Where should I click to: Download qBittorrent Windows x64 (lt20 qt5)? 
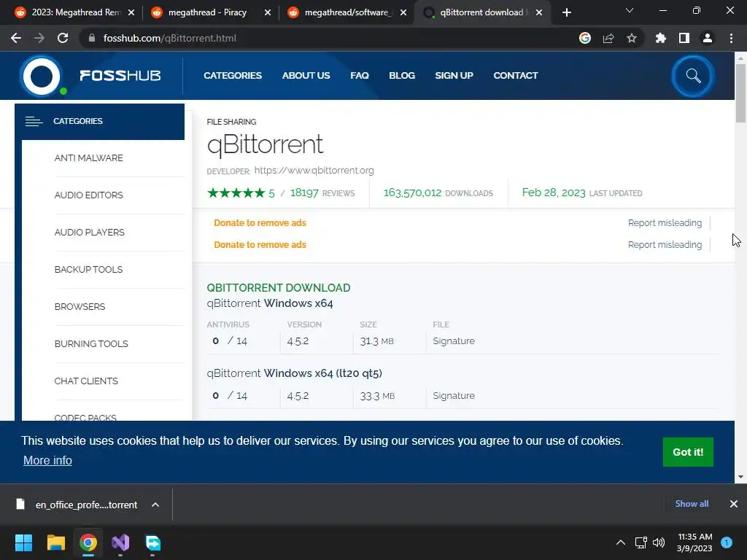[295, 373]
